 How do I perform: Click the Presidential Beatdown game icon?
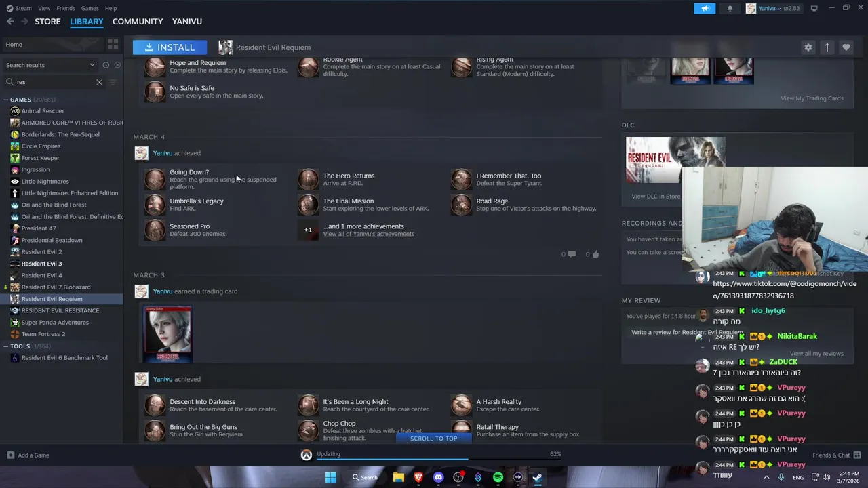[15, 240]
